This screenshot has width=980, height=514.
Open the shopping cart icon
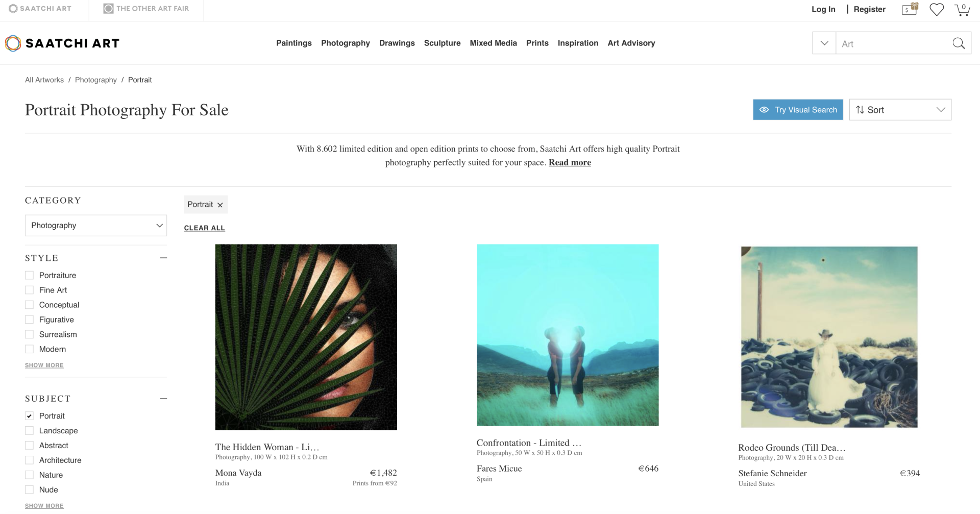[x=962, y=10]
